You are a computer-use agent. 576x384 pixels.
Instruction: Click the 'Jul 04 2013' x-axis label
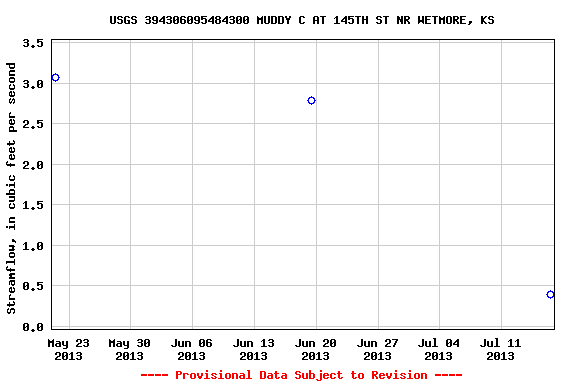(x=439, y=349)
